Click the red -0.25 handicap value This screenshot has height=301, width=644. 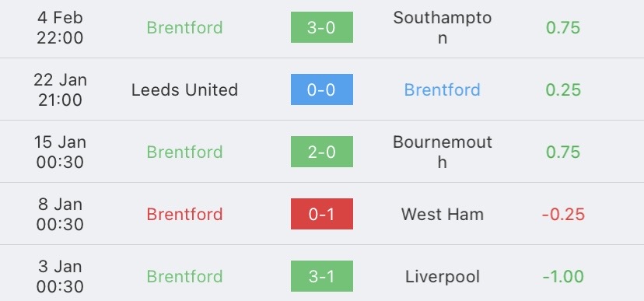point(563,215)
